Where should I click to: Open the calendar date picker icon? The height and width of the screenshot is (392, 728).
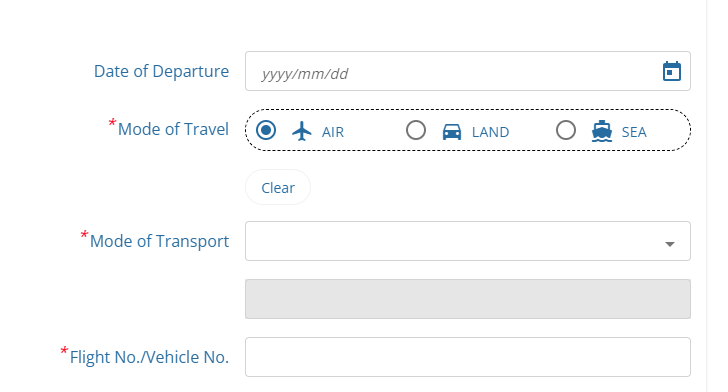tap(671, 72)
